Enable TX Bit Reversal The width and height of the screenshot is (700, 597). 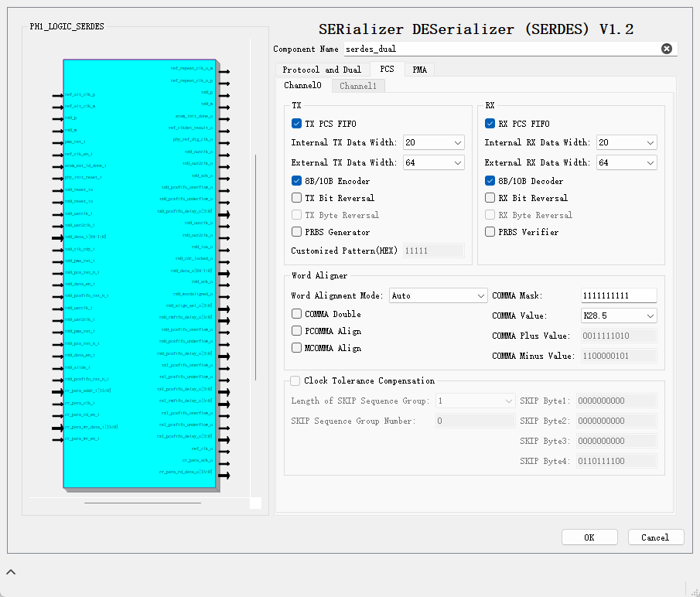point(296,198)
